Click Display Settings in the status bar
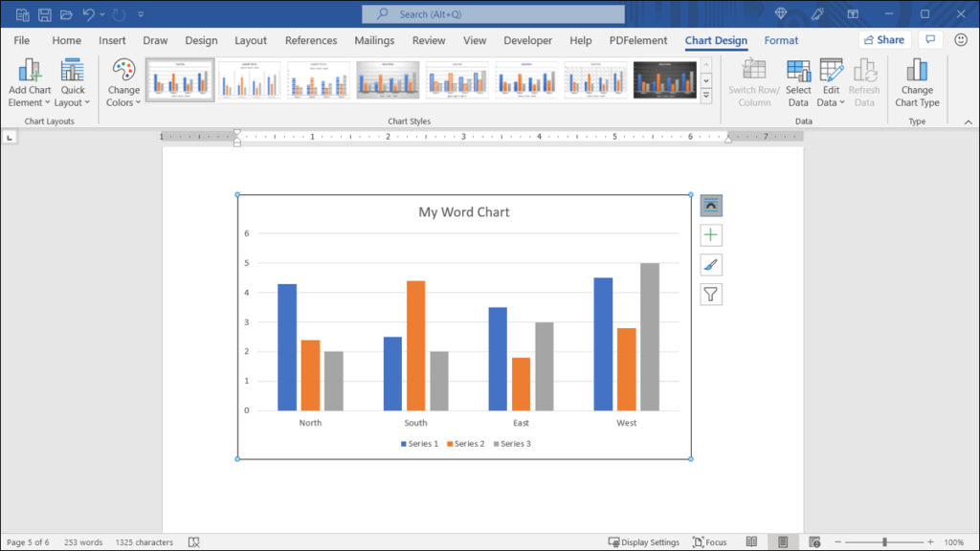Viewport: 980px width, 551px height. (x=644, y=541)
